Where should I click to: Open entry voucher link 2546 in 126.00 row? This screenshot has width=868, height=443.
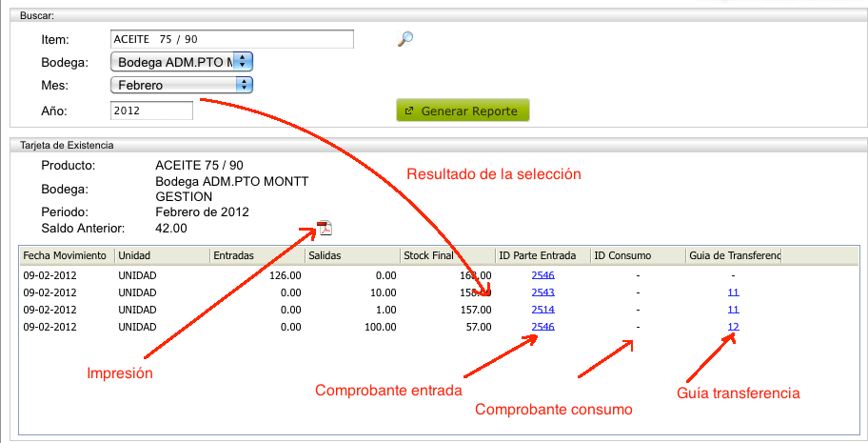pyautogui.click(x=543, y=275)
